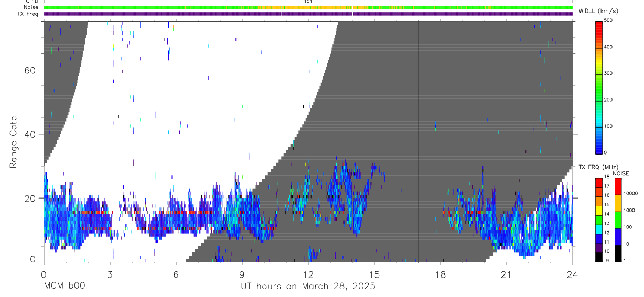644x297 pixels.
Task: Click the orange segment of the NOISE legend
Action: [x=618, y=203]
